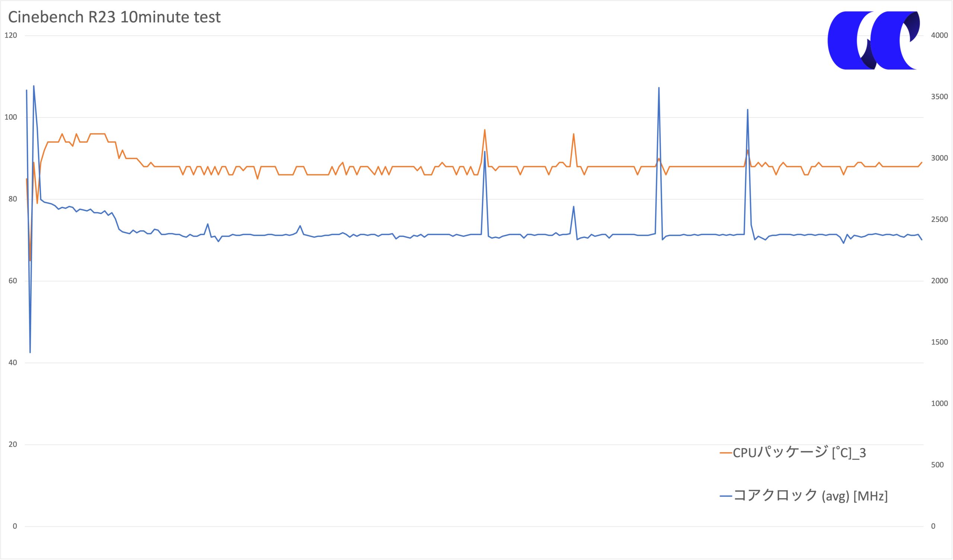The image size is (953, 560).
Task: Click the right axis label 1500
Action: pos(939,342)
